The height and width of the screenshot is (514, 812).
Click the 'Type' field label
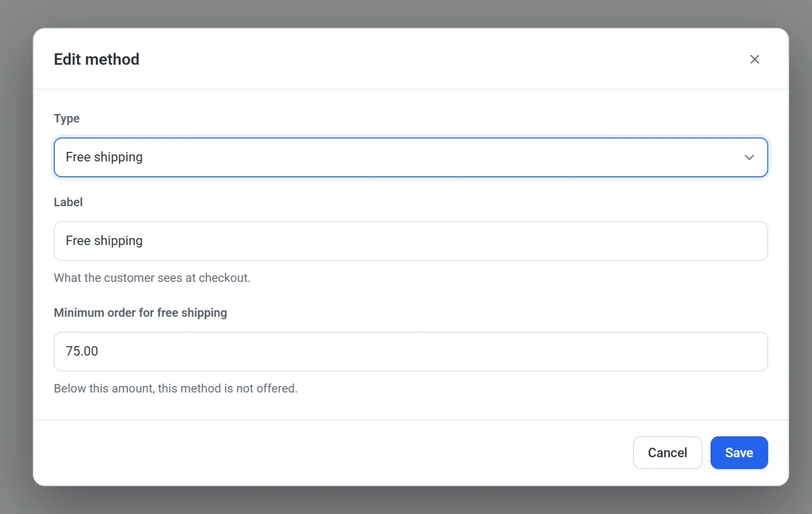66,118
